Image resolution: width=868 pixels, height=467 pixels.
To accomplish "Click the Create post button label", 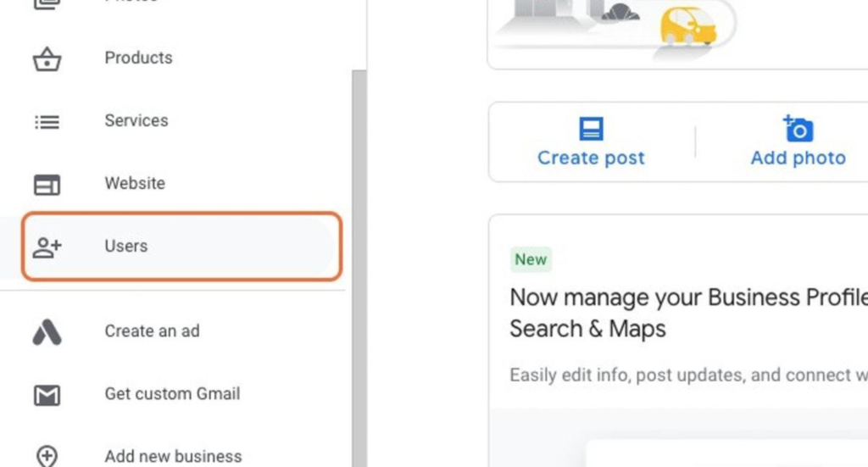I will [x=591, y=158].
